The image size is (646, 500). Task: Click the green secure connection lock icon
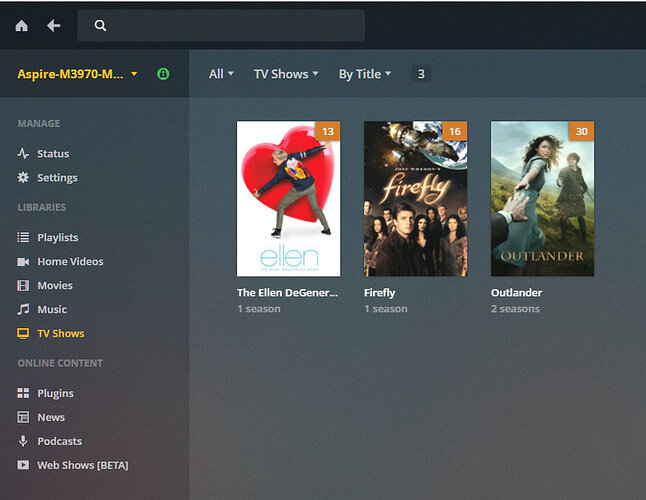[163, 74]
